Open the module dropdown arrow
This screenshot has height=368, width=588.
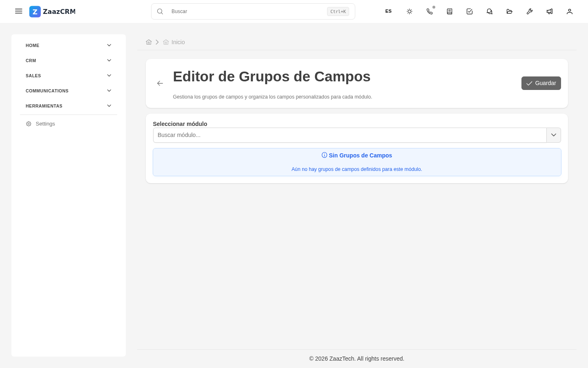coord(554,135)
